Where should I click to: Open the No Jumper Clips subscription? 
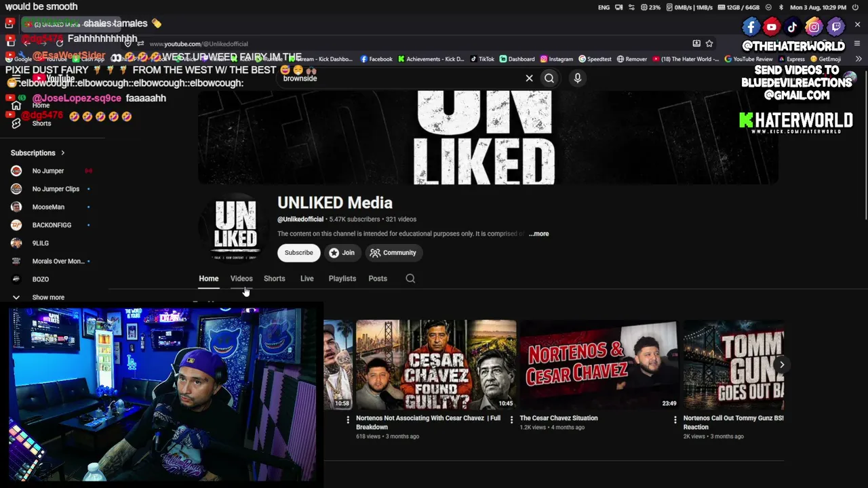pos(56,189)
